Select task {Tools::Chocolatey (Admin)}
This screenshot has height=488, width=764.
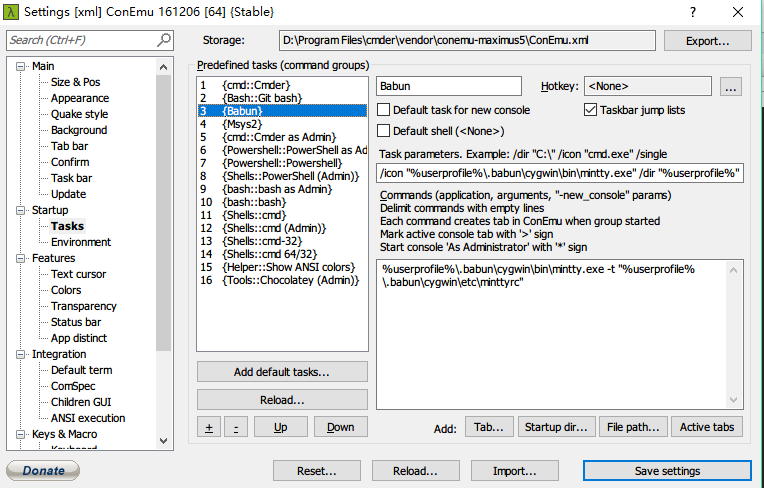(x=282, y=280)
